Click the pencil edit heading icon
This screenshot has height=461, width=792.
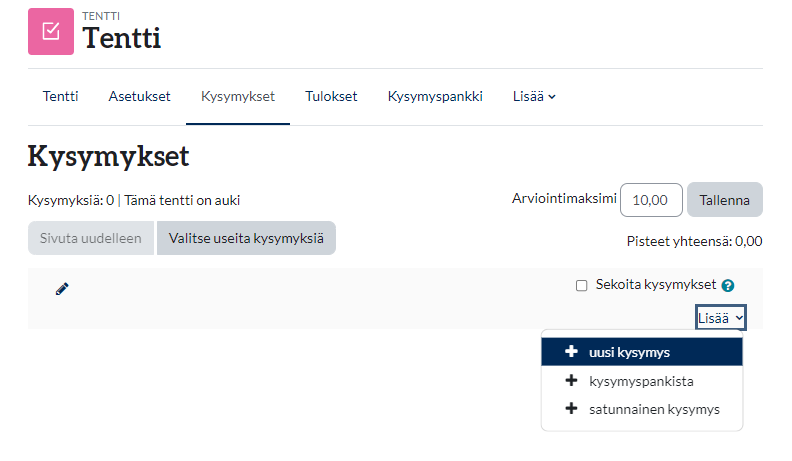[62, 289]
